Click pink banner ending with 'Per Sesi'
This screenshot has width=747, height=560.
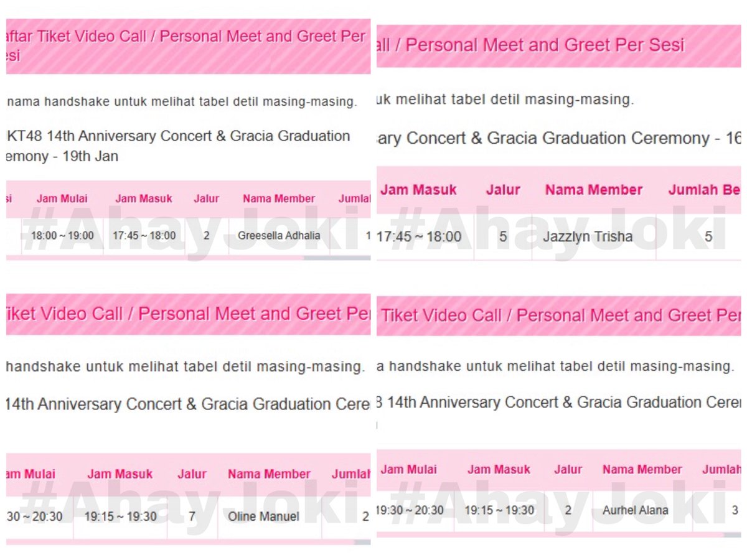[x=558, y=46]
